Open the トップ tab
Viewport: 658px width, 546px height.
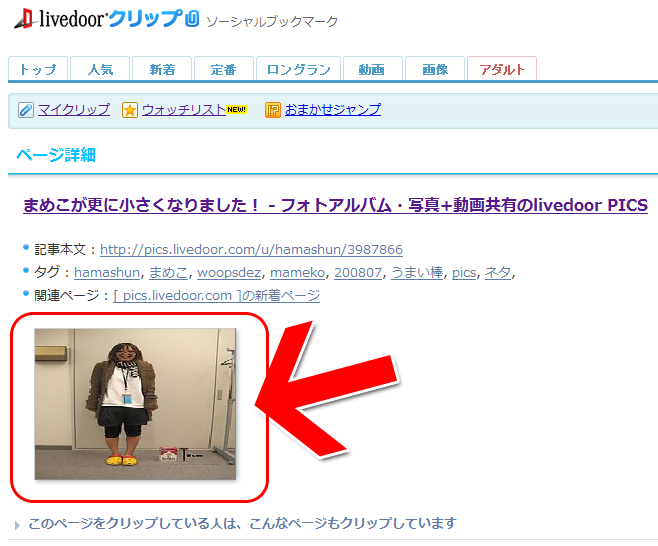(x=38, y=69)
